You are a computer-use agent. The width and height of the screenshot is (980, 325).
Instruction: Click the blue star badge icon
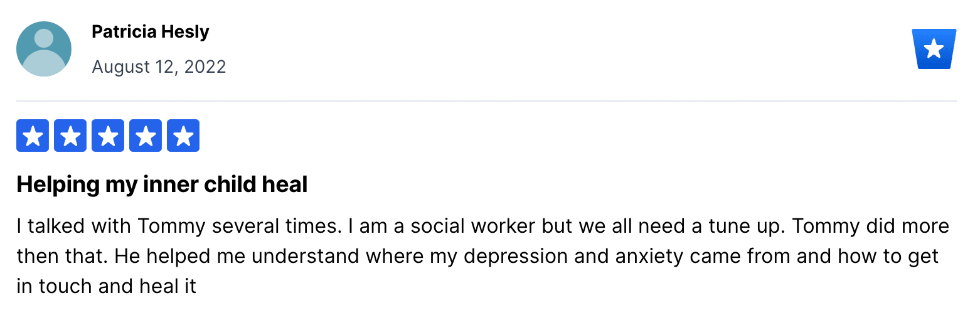coord(934,49)
